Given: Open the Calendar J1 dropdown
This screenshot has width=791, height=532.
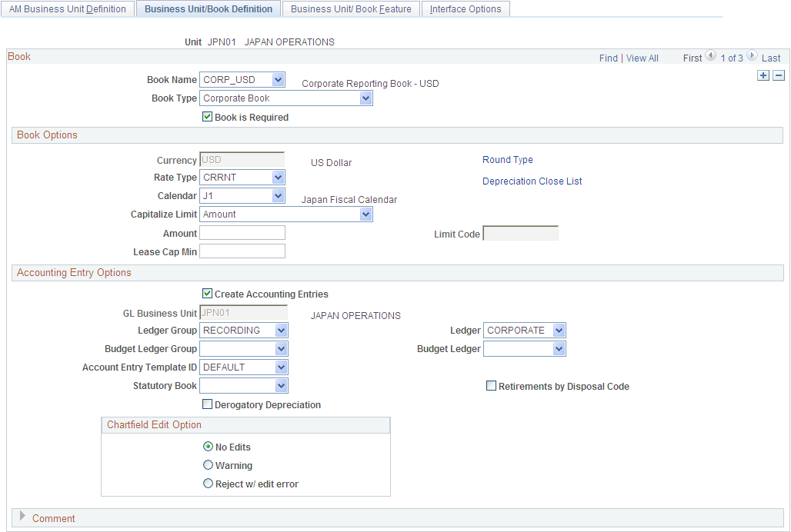Looking at the screenshot, I should pyautogui.click(x=242, y=196).
